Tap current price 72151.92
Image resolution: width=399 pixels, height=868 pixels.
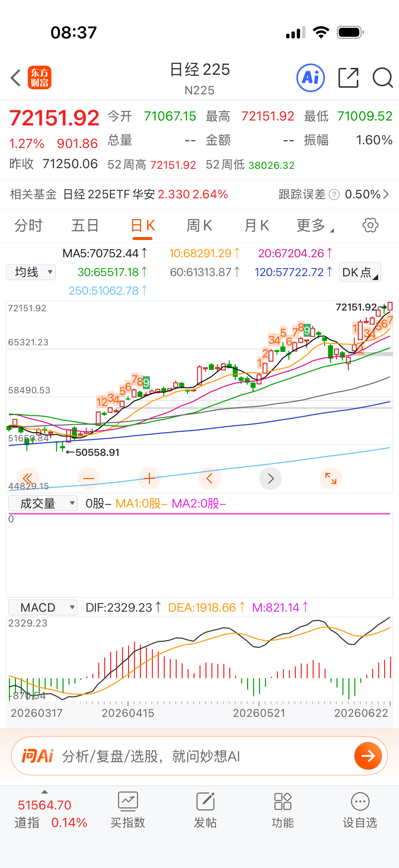coord(54,118)
